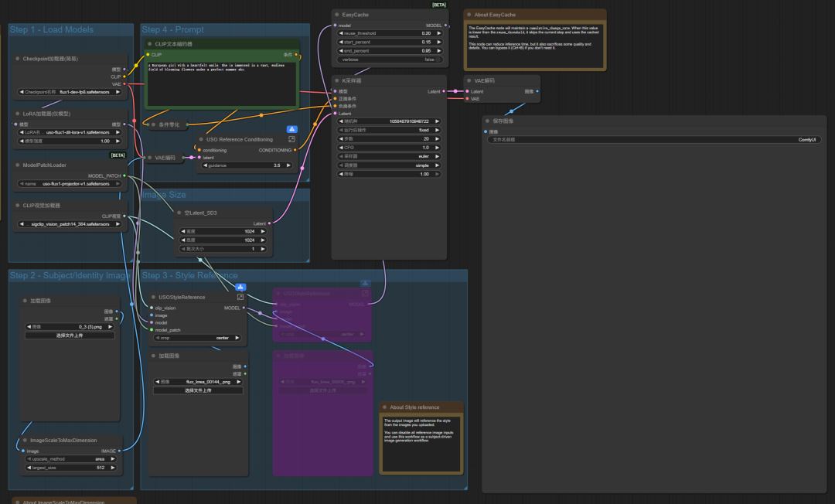Open LoRA name dropdown uso-flux1-dit-lora-v1
Screen dimensions: 835x504
(70, 132)
